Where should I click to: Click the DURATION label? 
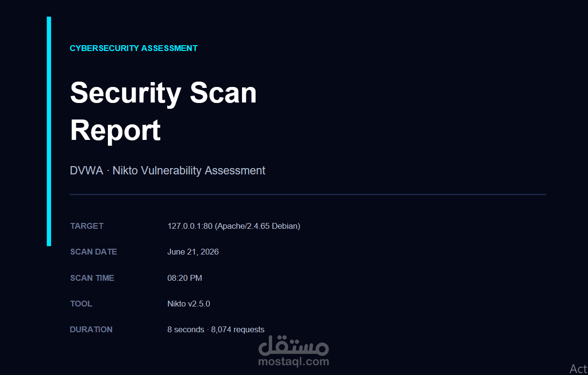point(91,329)
